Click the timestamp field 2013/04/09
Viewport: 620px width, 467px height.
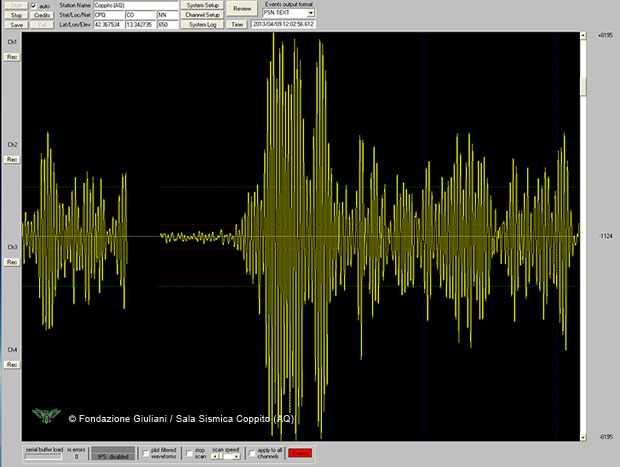283,25
